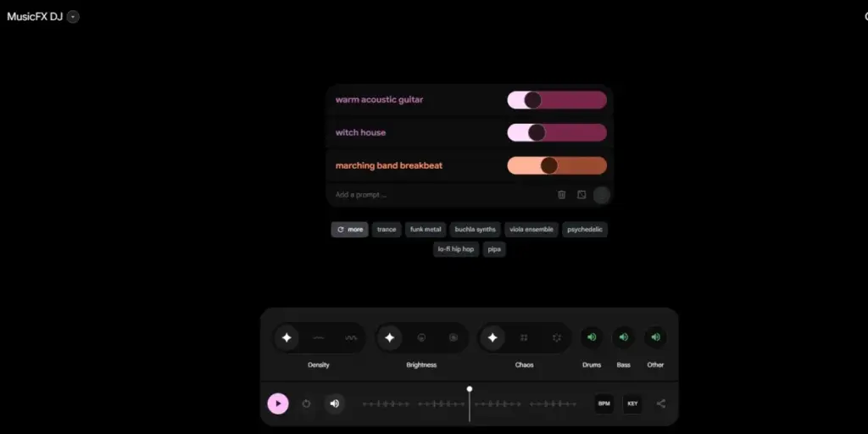
Task: Select the low density flat-wave option
Action: (319, 337)
